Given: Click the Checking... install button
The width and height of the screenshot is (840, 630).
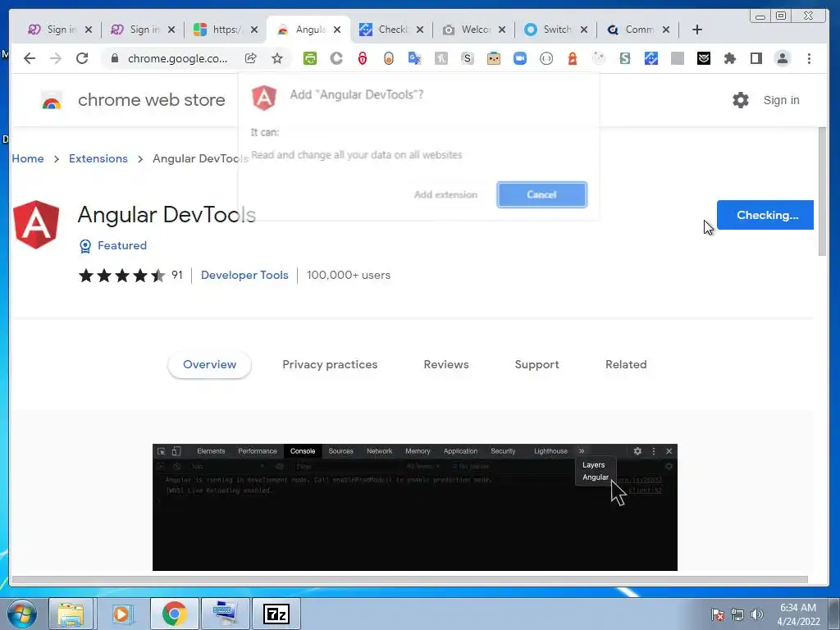Looking at the screenshot, I should coord(765,215).
